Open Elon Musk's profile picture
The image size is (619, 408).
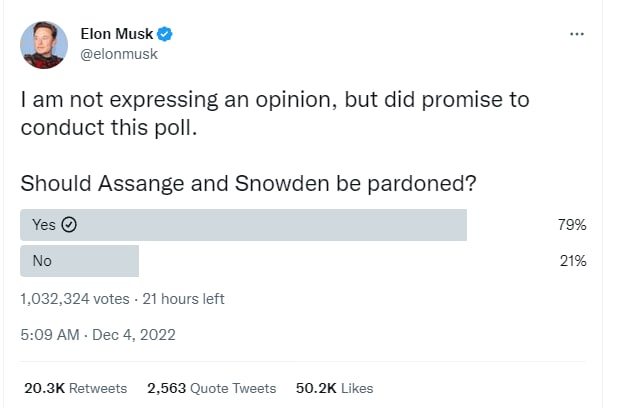point(42,44)
